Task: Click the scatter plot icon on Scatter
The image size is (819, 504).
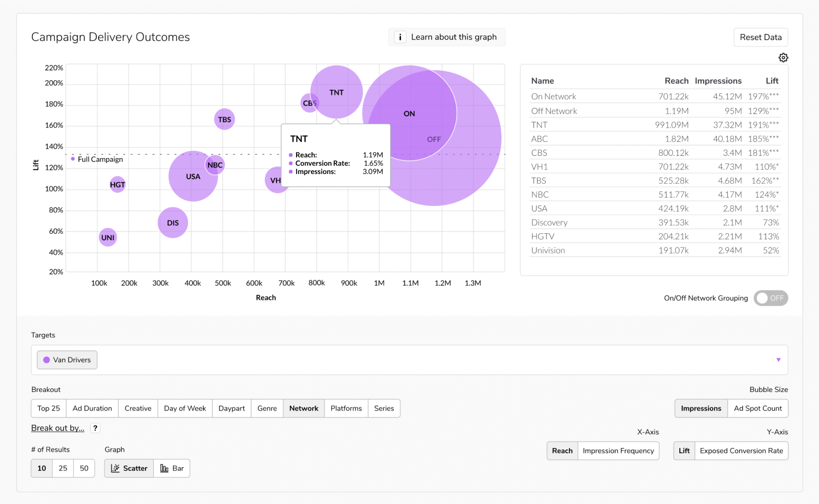Action: [116, 468]
